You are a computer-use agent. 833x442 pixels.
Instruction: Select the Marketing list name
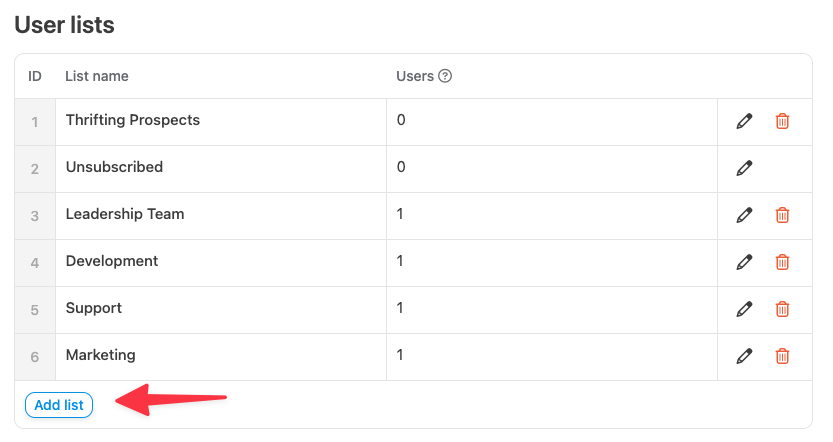101,355
